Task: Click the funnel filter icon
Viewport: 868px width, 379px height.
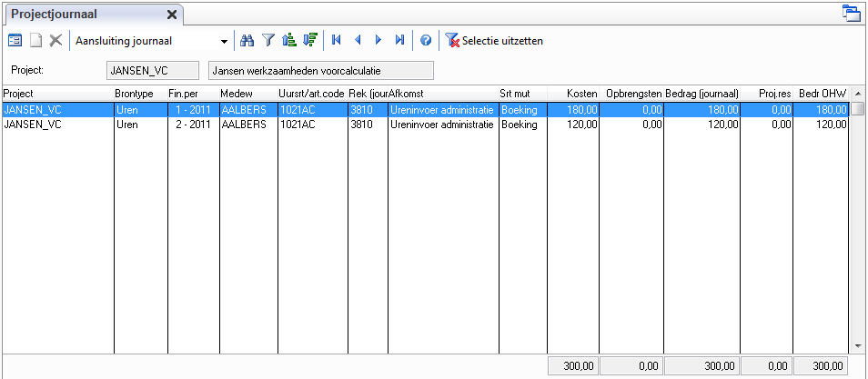Action: click(267, 40)
